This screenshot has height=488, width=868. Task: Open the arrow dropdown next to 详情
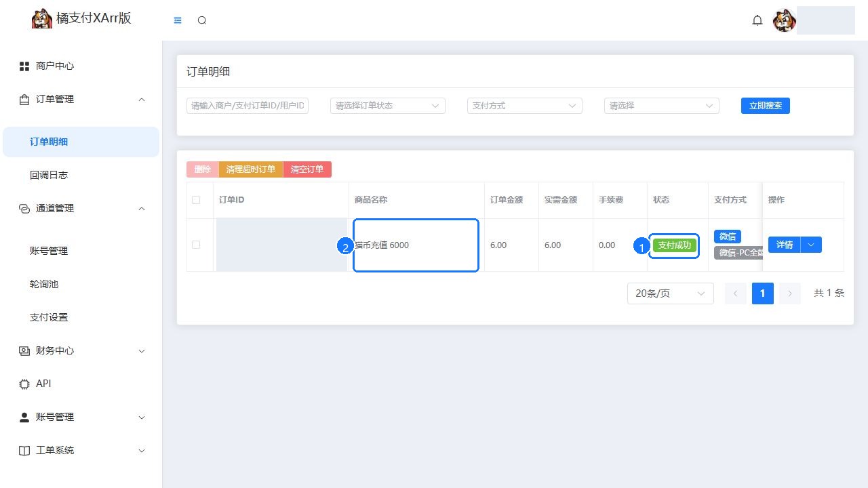pyautogui.click(x=812, y=245)
